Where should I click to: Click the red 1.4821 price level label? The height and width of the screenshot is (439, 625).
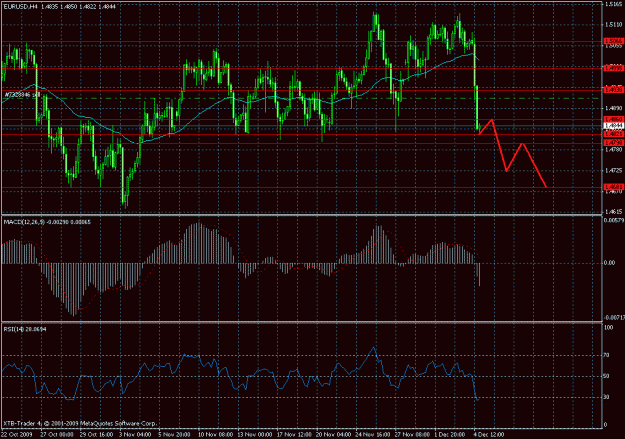[x=614, y=134]
